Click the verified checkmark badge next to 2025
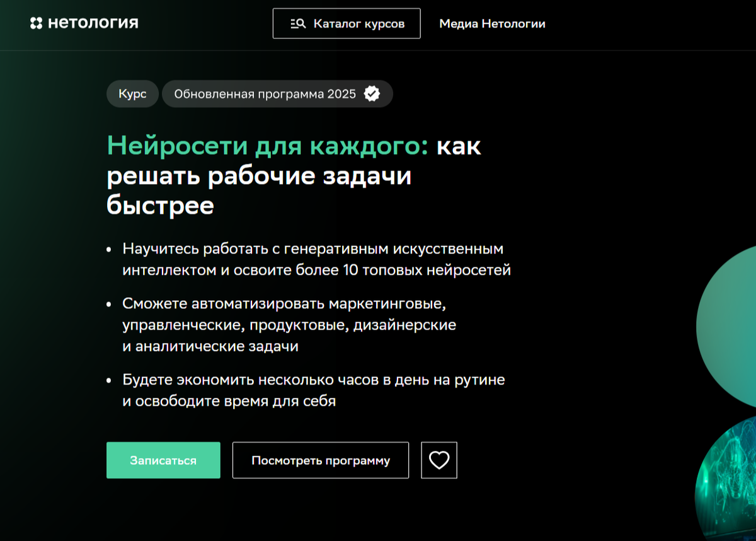Image resolution: width=756 pixels, height=541 pixels. [x=373, y=93]
